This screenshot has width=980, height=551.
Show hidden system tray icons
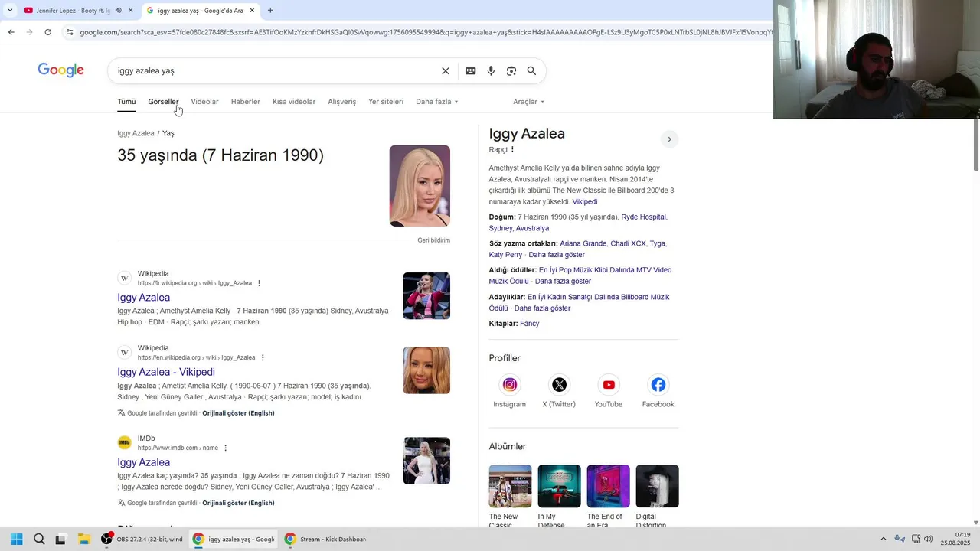point(883,540)
